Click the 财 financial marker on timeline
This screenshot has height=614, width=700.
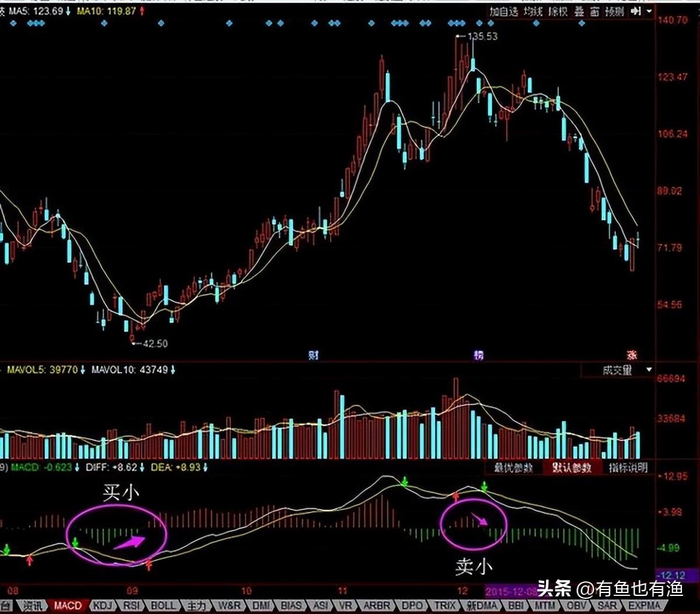click(313, 355)
